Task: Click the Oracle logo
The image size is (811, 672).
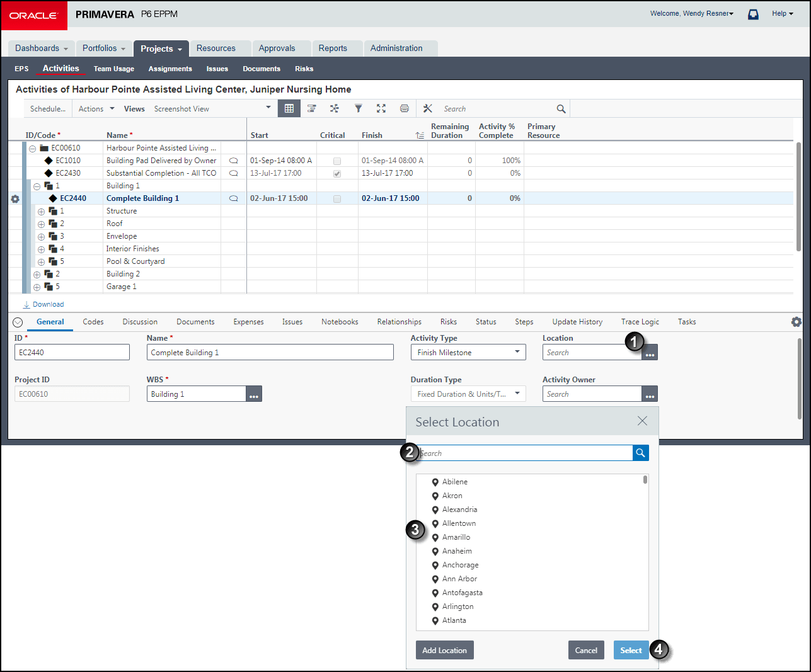Action: 33,15
